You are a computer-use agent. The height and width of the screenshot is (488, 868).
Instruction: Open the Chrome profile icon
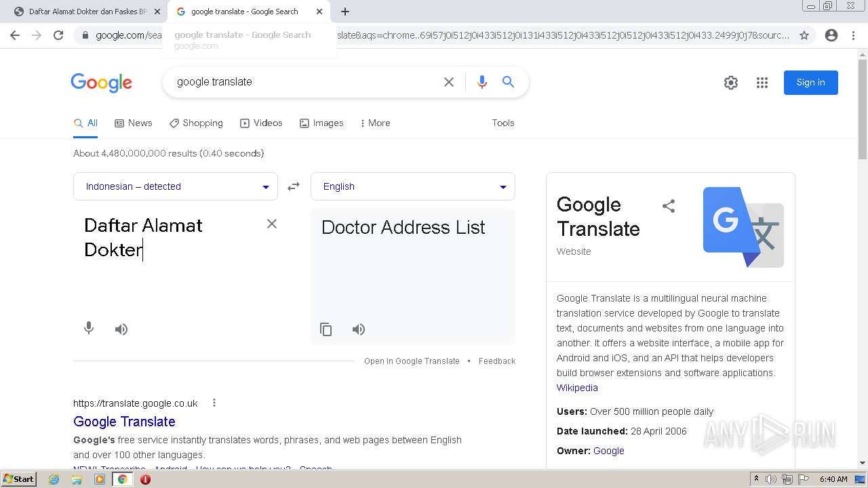pos(831,35)
